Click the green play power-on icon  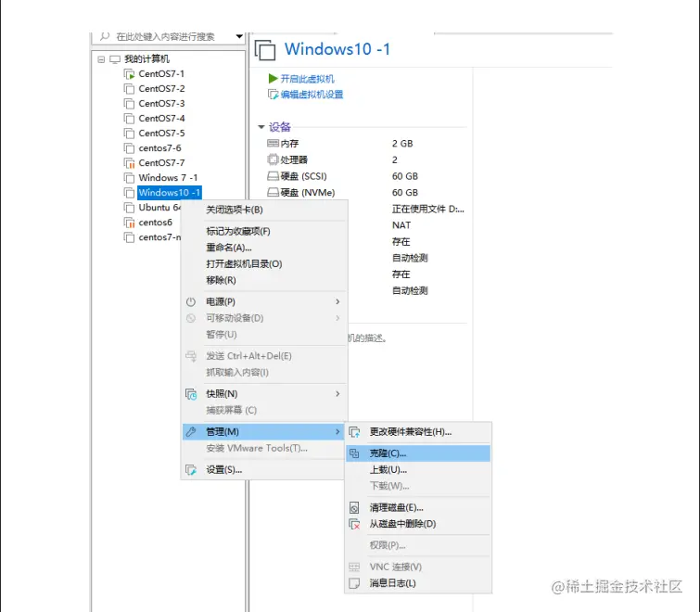[274, 79]
